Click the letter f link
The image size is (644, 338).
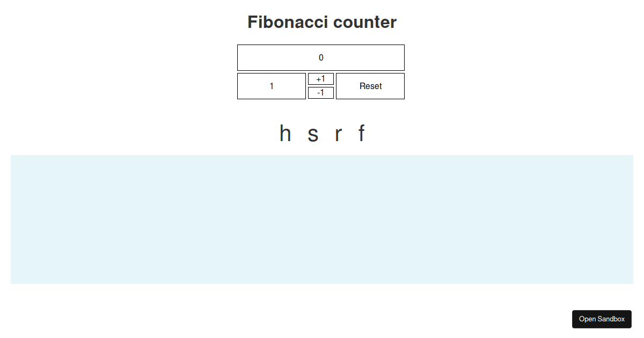click(361, 134)
